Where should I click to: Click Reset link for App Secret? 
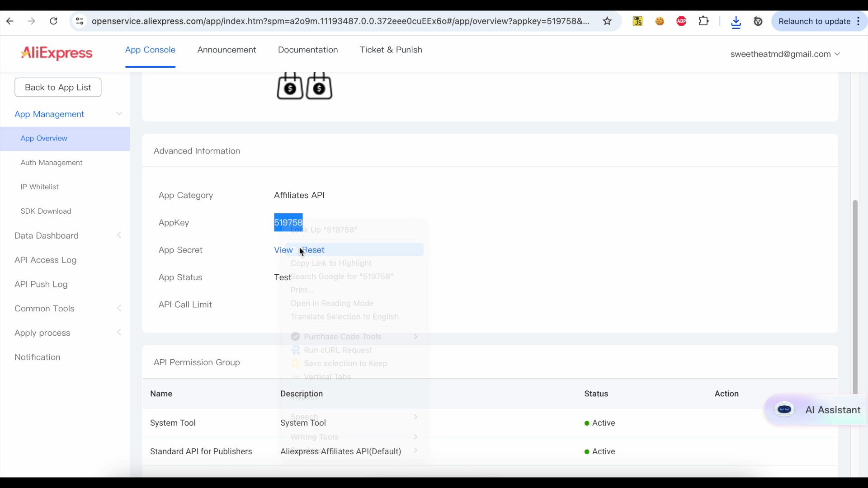[313, 250]
